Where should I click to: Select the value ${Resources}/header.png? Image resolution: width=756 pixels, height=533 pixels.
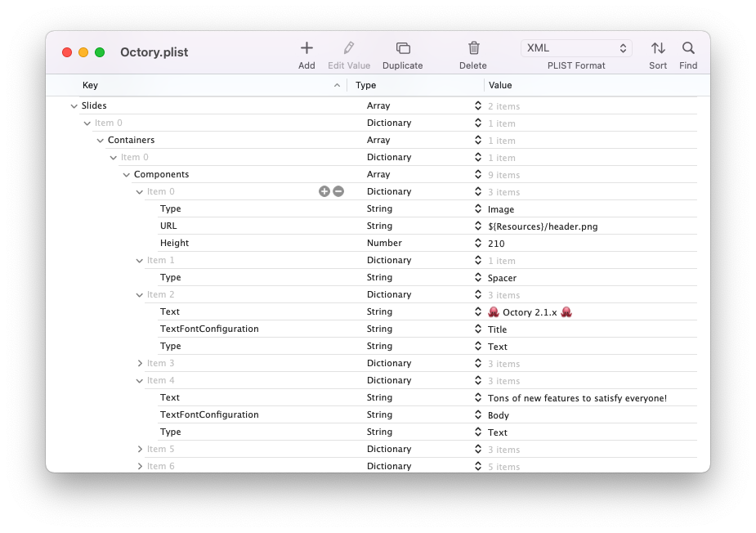(x=543, y=226)
